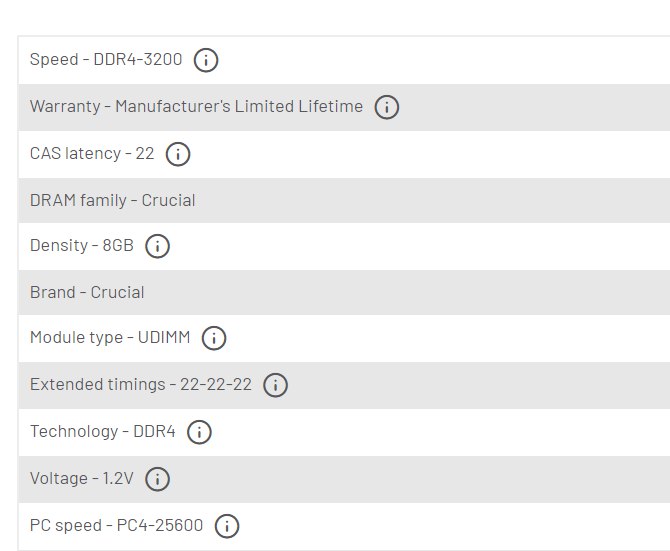The image size is (670, 551).
Task: Open the info icon for PC speed PC4-25600
Action: (227, 526)
